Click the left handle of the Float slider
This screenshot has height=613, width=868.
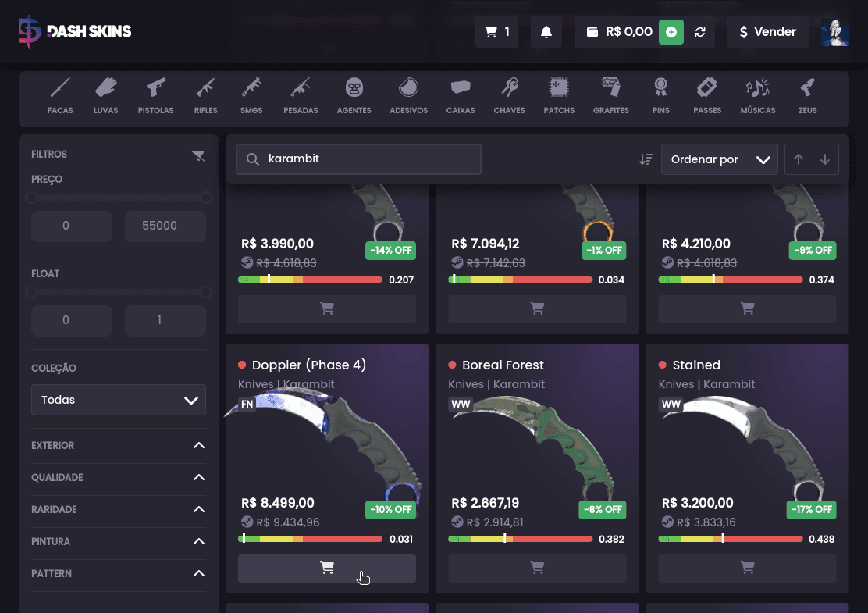31,292
